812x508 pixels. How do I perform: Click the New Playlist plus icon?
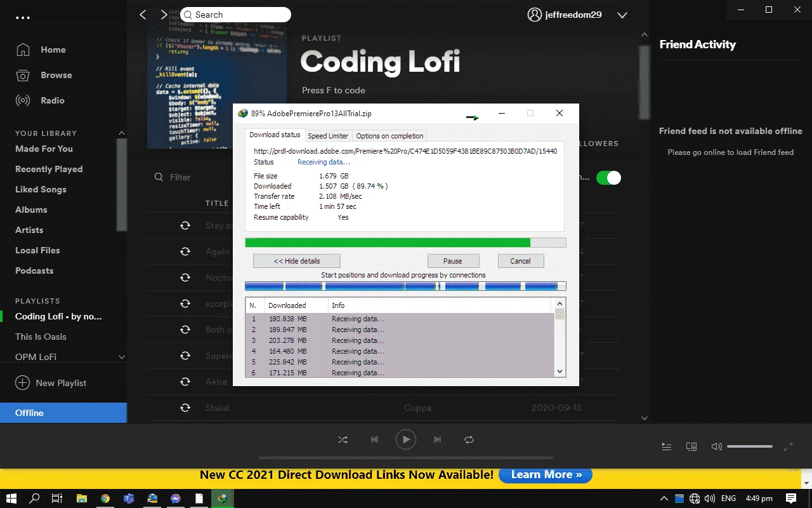(x=22, y=383)
